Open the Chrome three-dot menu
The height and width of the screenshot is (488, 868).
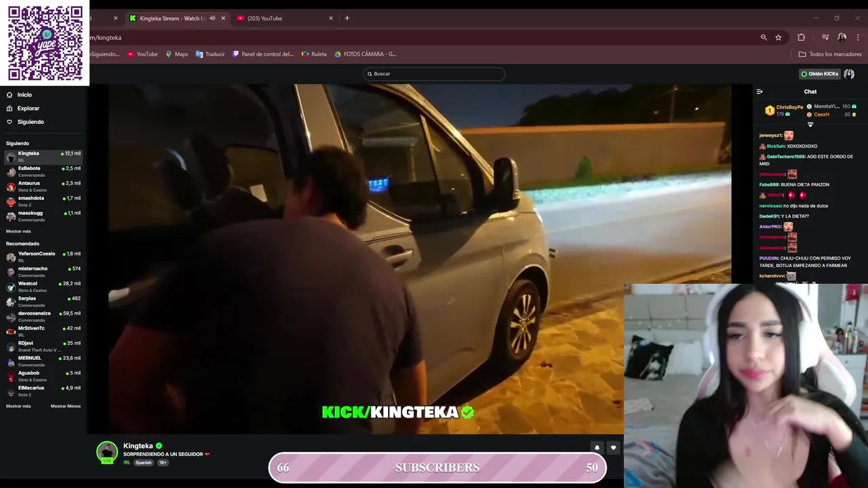tap(859, 37)
